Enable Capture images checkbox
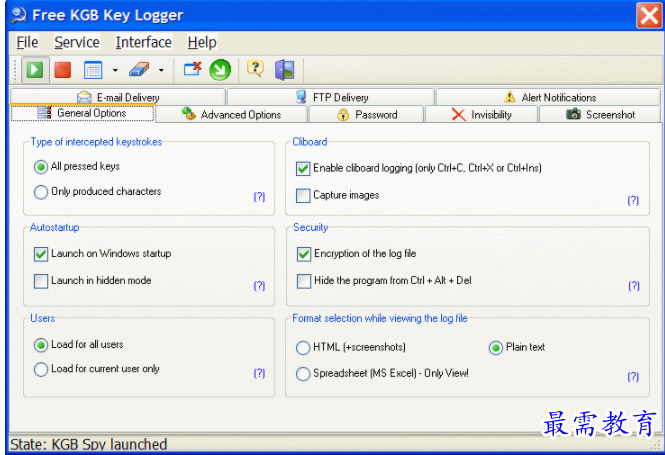 point(303,195)
